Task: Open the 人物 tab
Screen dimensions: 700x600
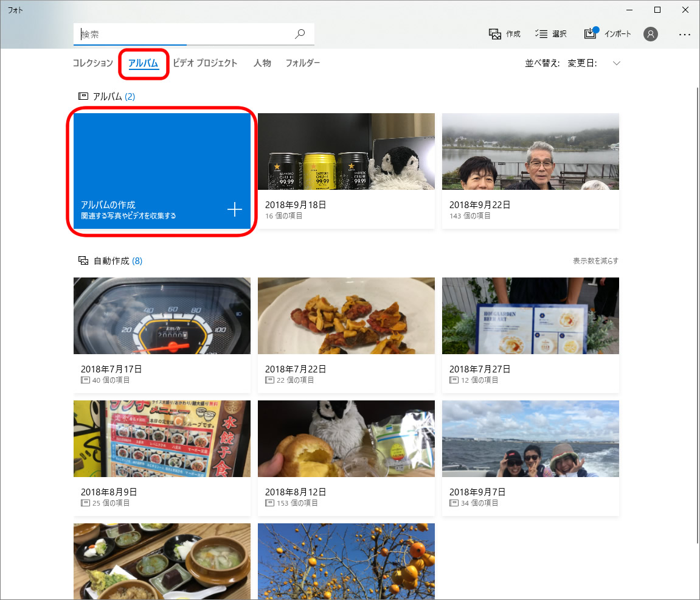Action: click(262, 63)
